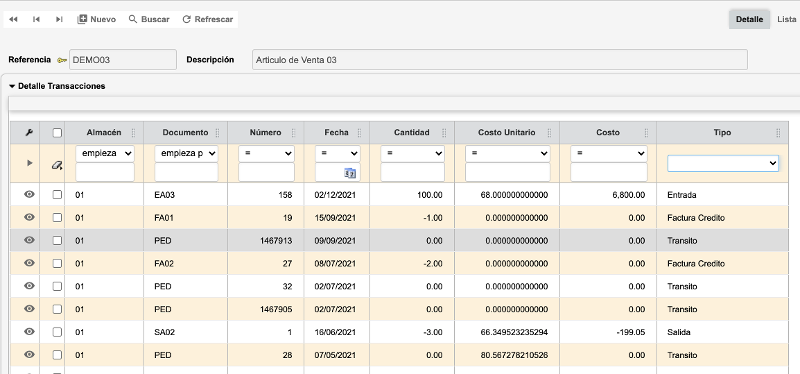Open Costo Unitario filter operator dropdown

pos(508,154)
